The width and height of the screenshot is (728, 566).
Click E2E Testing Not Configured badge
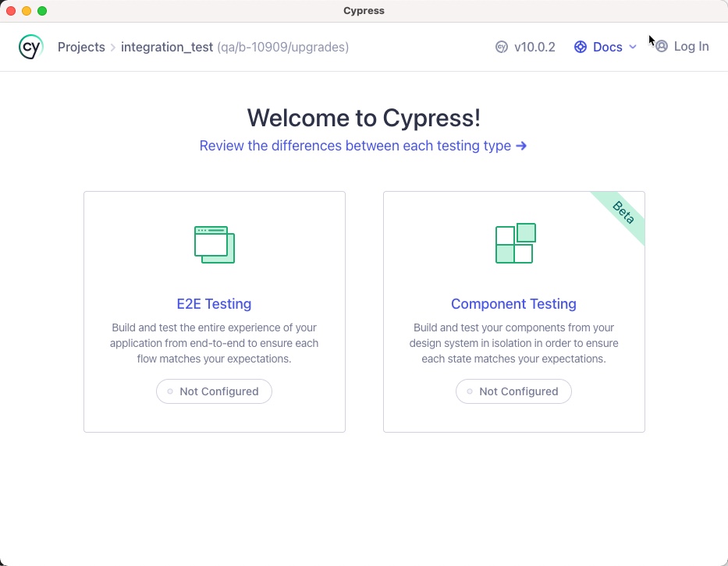[214, 391]
